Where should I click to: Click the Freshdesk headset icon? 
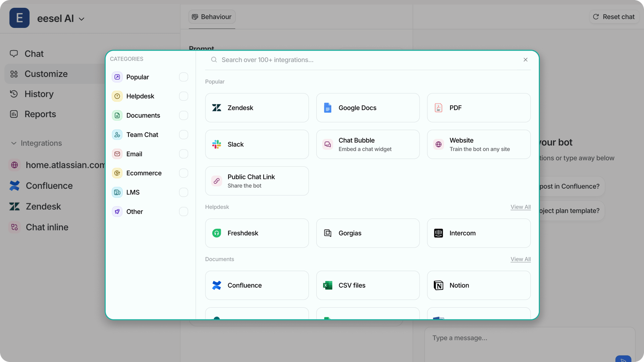coord(217,233)
